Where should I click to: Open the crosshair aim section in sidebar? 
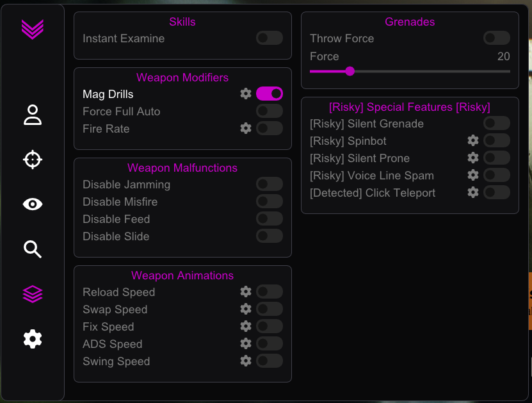[x=33, y=160]
